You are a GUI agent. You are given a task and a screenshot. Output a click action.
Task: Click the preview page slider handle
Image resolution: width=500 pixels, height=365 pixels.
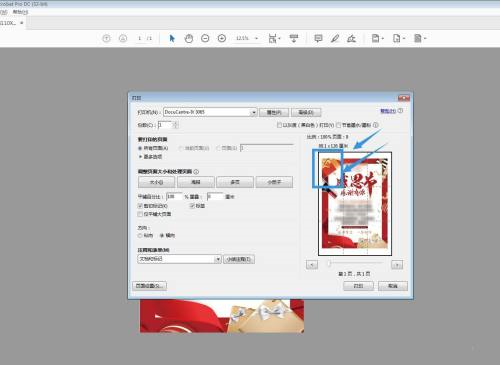click(329, 264)
